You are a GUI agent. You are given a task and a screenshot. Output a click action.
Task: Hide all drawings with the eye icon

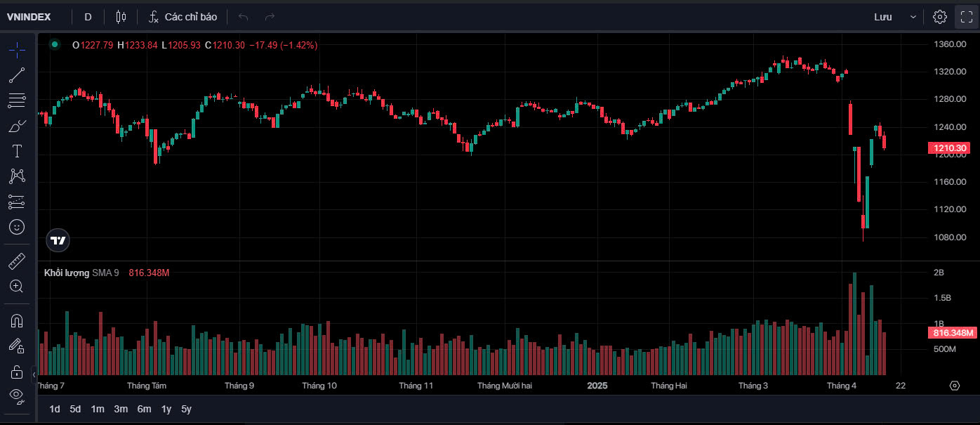tap(17, 395)
